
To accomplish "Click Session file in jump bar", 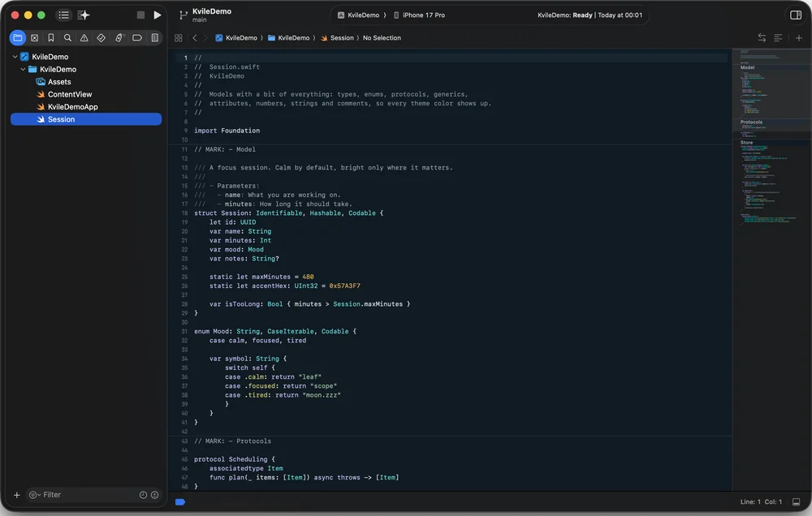I will (337, 38).
